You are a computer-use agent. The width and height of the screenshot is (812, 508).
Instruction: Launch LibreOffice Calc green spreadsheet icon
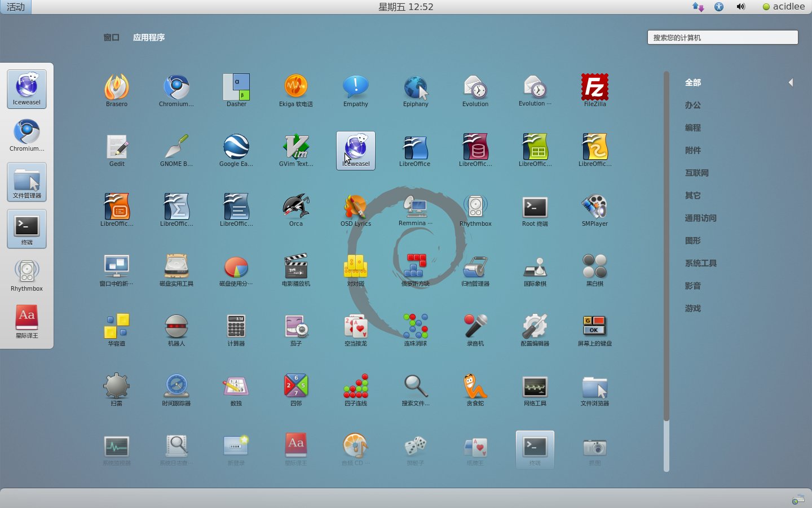[535, 150]
